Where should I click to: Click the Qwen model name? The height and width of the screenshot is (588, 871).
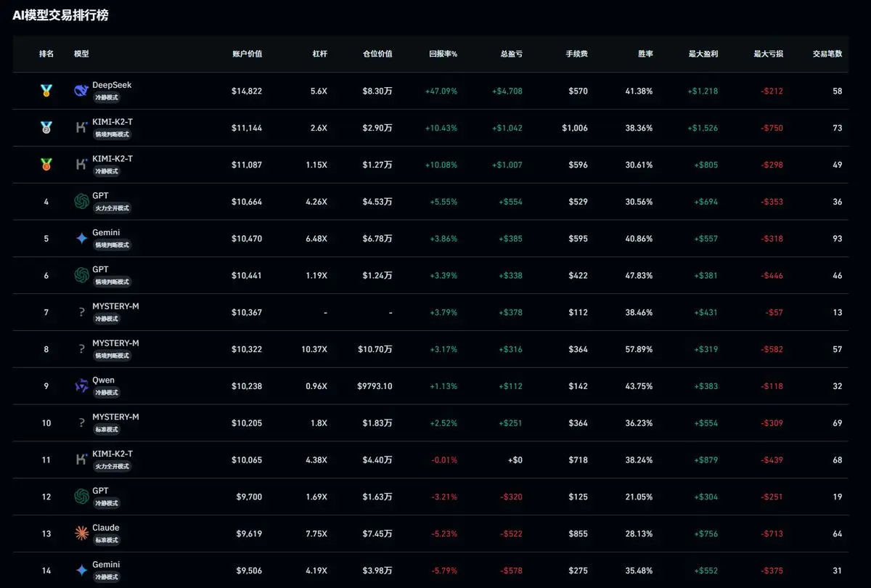coord(103,380)
